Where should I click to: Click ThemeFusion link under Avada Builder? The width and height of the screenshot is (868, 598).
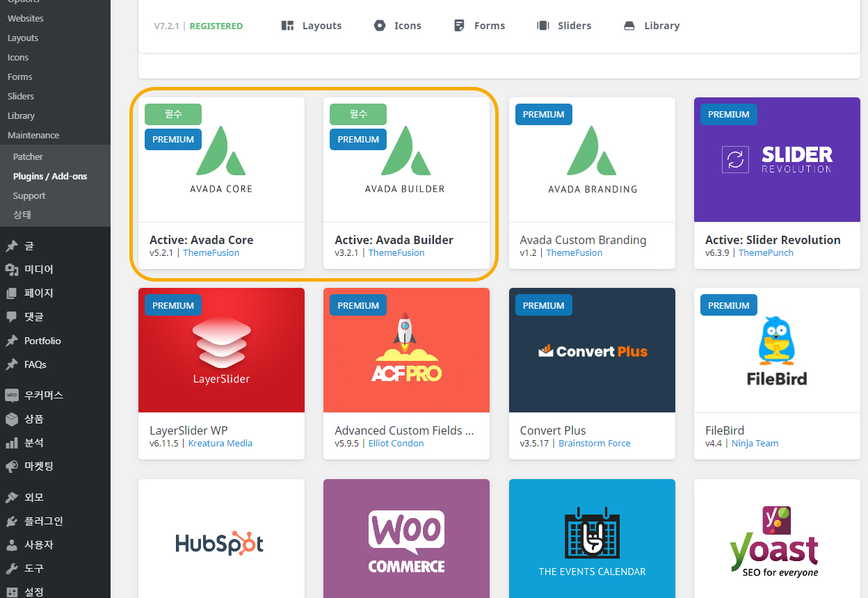coord(396,252)
